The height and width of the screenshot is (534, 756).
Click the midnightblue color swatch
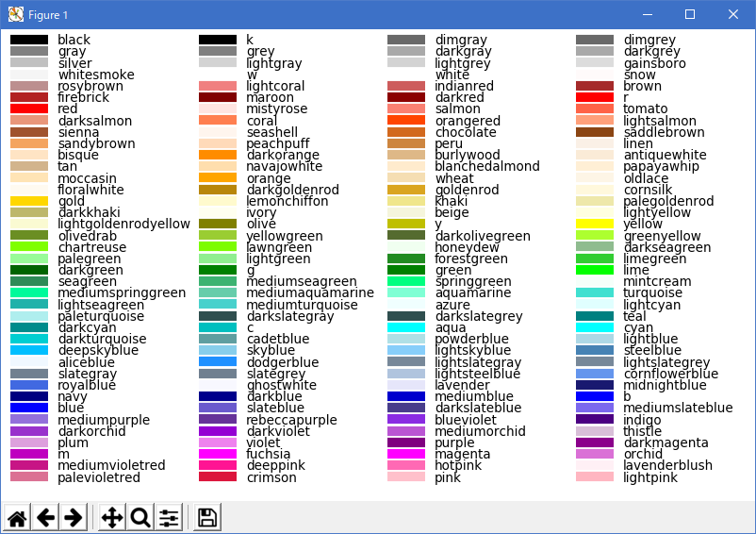point(595,385)
